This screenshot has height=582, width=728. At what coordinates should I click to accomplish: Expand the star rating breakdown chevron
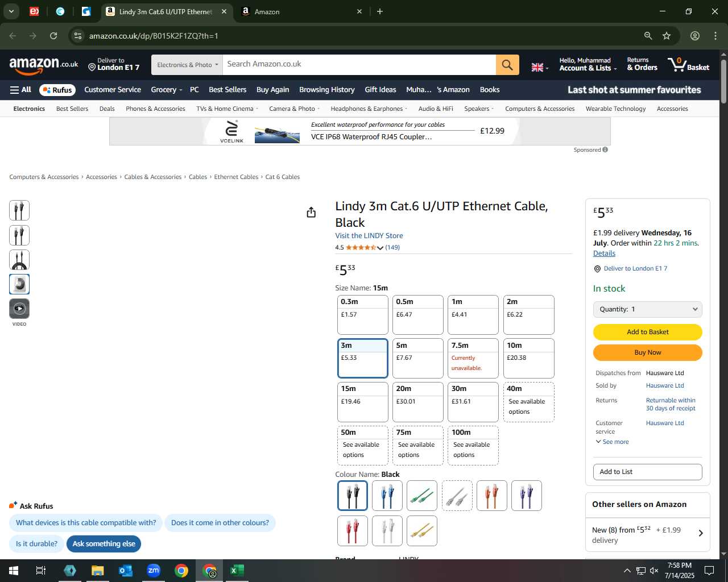(380, 248)
